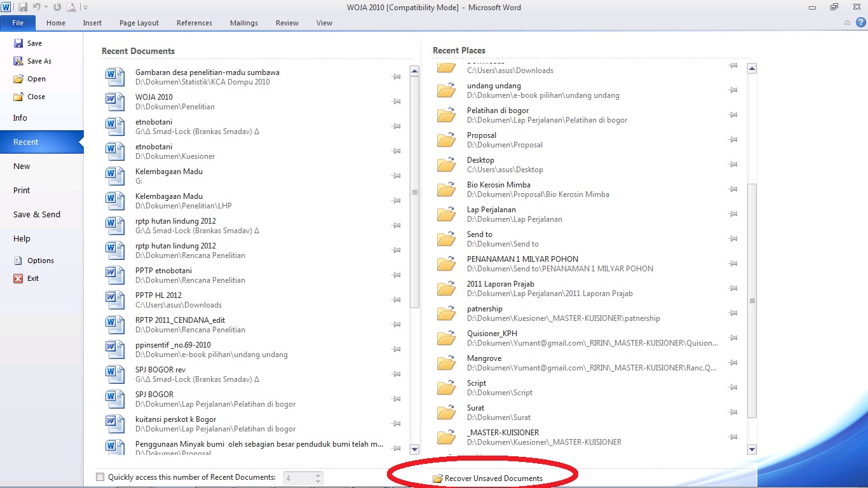Click the minimize ribbon chevron
The image size is (868, 488).
[x=847, y=22]
